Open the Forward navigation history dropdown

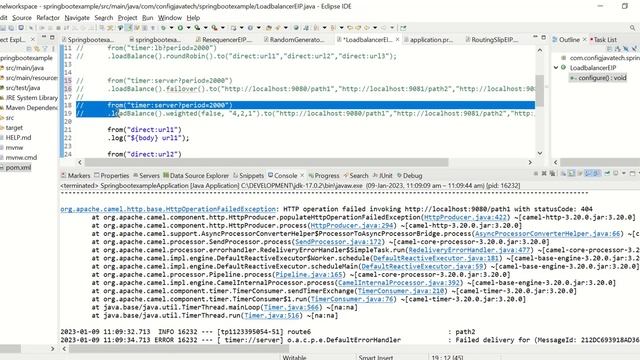tap(392, 28)
